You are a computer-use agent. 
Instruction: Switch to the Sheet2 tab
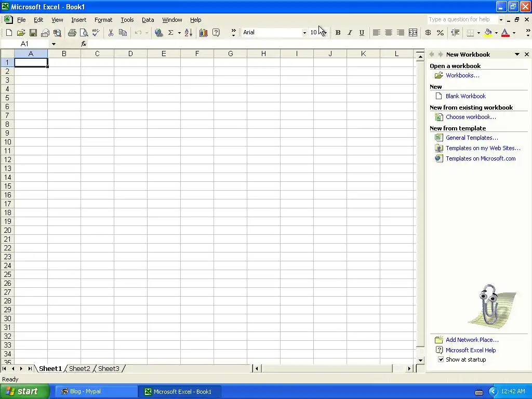pos(79,368)
